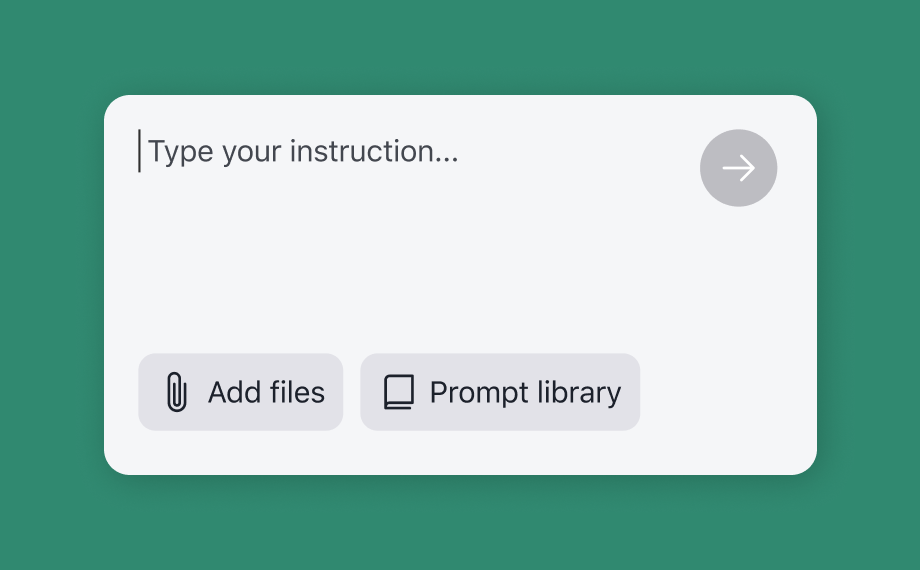Screen dimensions: 920x570
Task: Select the paperclip attachment icon
Action: pos(177,392)
